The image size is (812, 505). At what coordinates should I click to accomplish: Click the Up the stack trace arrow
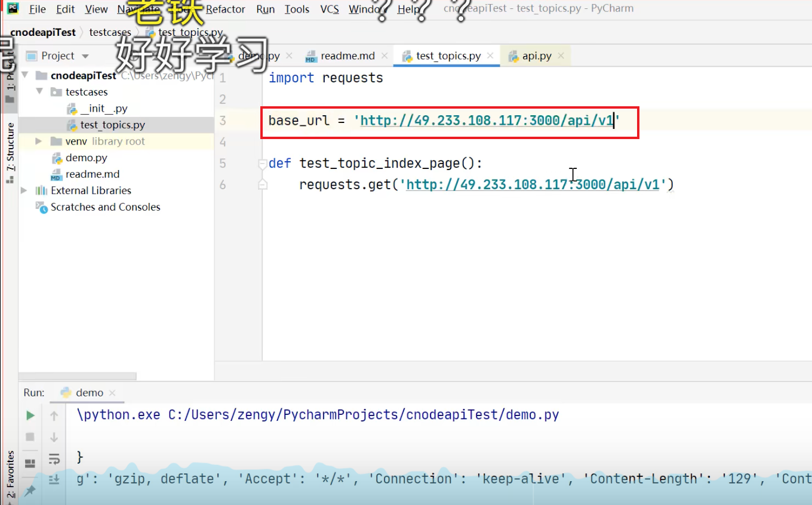[x=54, y=415]
